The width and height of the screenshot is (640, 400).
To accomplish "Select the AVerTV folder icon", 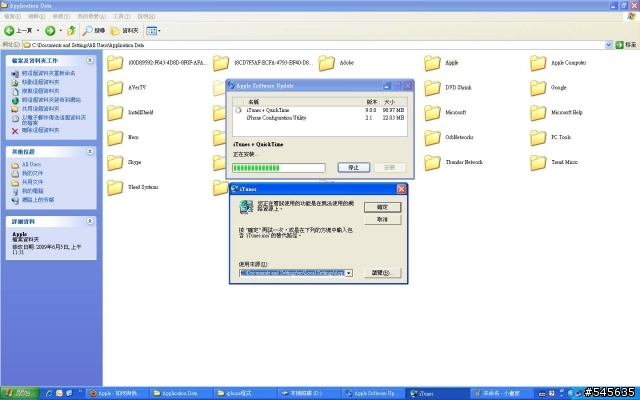I will coord(115,88).
